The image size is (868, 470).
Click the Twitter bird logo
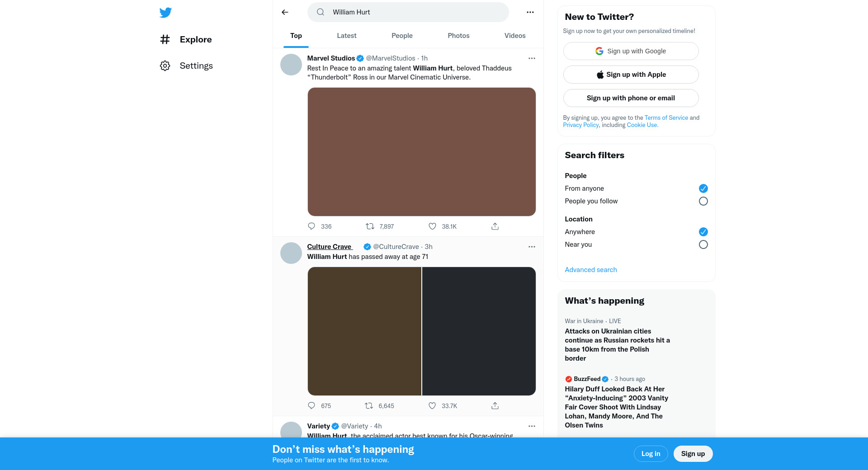point(165,12)
